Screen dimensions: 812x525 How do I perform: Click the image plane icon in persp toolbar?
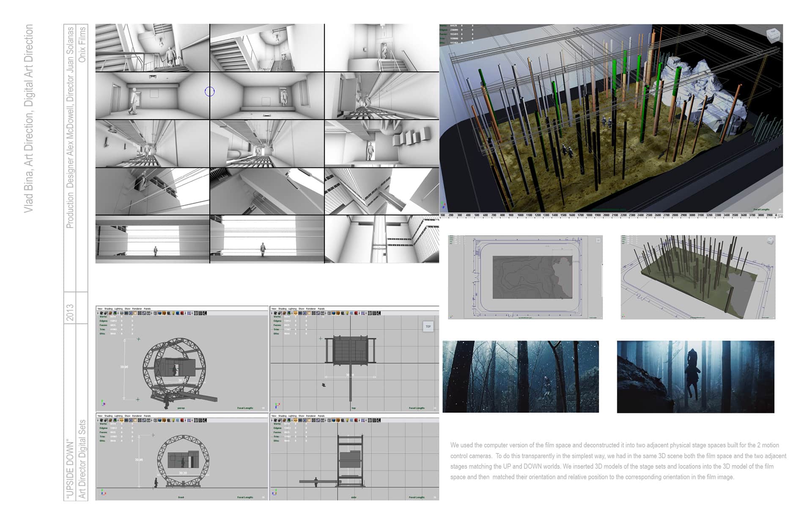pos(115,314)
